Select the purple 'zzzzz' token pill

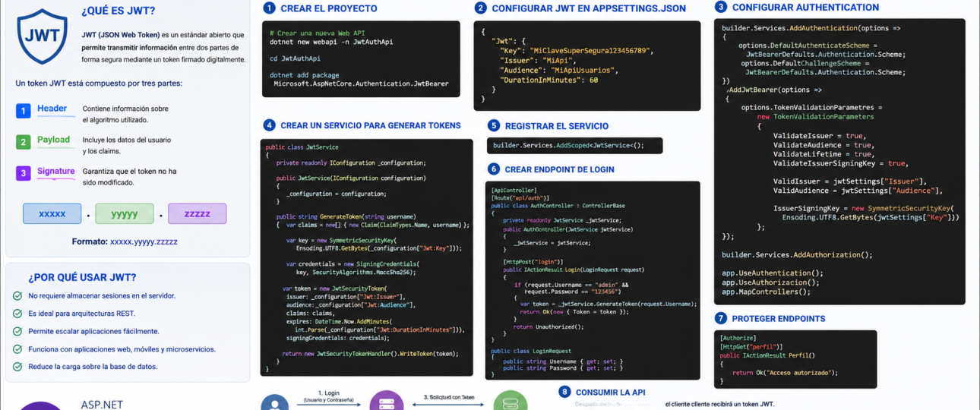(198, 213)
